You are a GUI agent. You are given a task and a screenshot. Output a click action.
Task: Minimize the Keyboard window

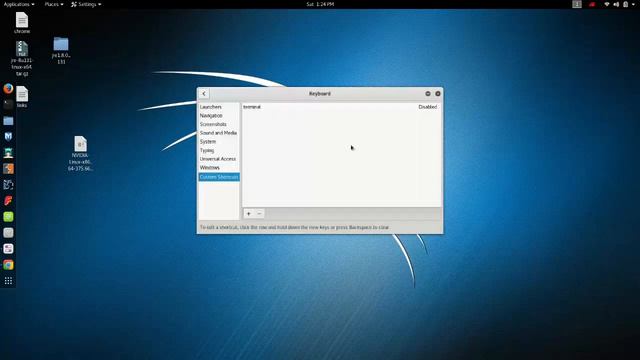[x=428, y=94]
